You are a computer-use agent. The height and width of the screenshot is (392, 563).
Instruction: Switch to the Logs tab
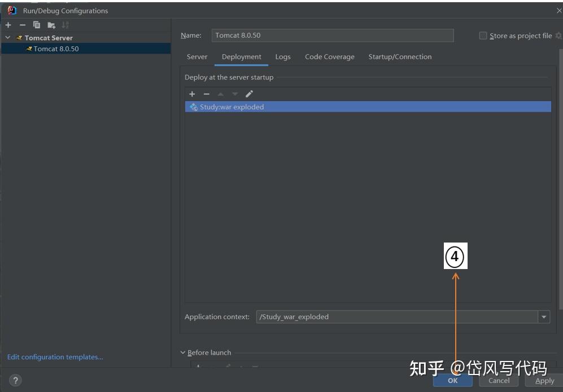[283, 56]
